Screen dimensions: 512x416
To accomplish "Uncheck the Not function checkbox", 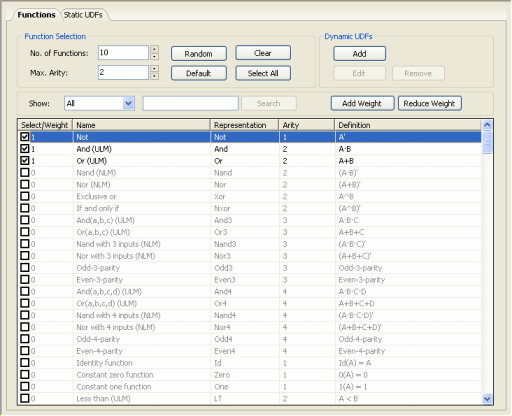I will pyautogui.click(x=25, y=137).
